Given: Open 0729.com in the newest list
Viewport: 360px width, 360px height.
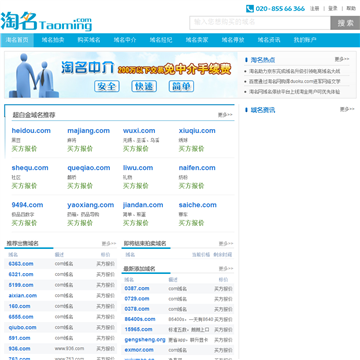Looking at the screenshot, I should [137, 299].
